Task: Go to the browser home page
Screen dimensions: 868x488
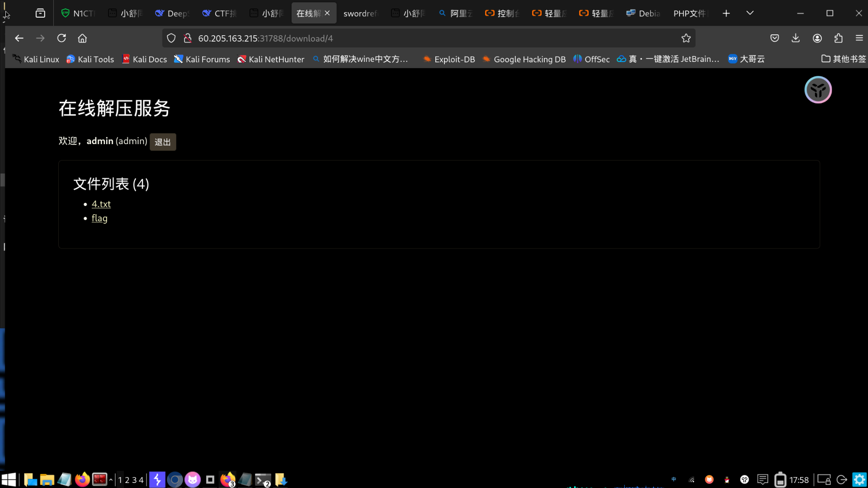Action: 82,38
